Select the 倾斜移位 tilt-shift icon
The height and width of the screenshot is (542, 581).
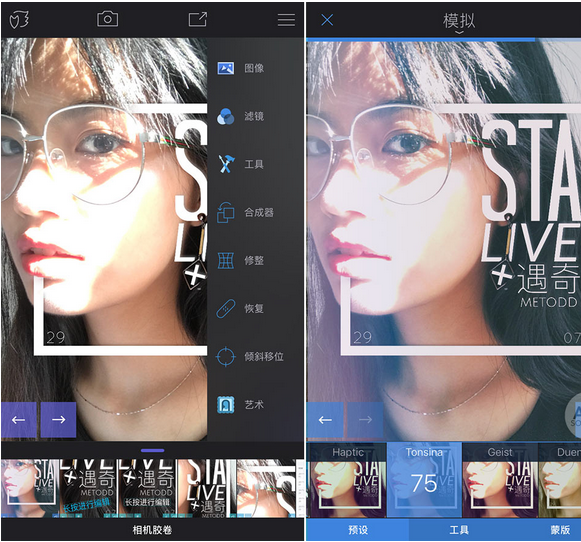tap(225, 357)
